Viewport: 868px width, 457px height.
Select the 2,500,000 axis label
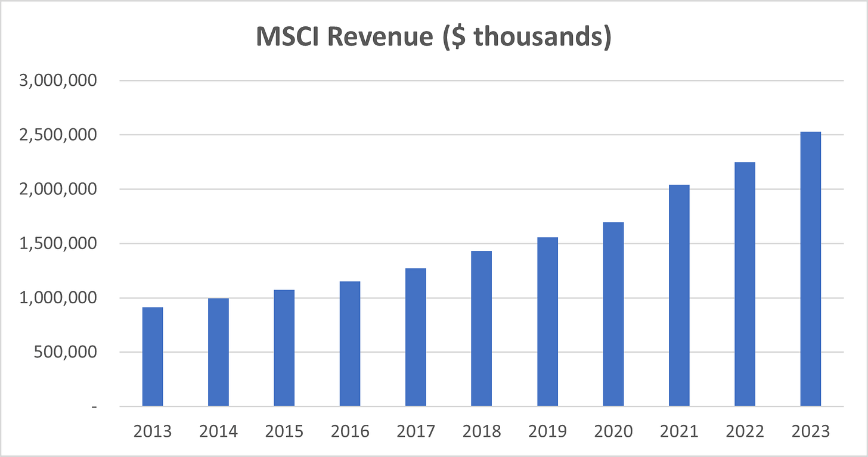tap(58, 135)
